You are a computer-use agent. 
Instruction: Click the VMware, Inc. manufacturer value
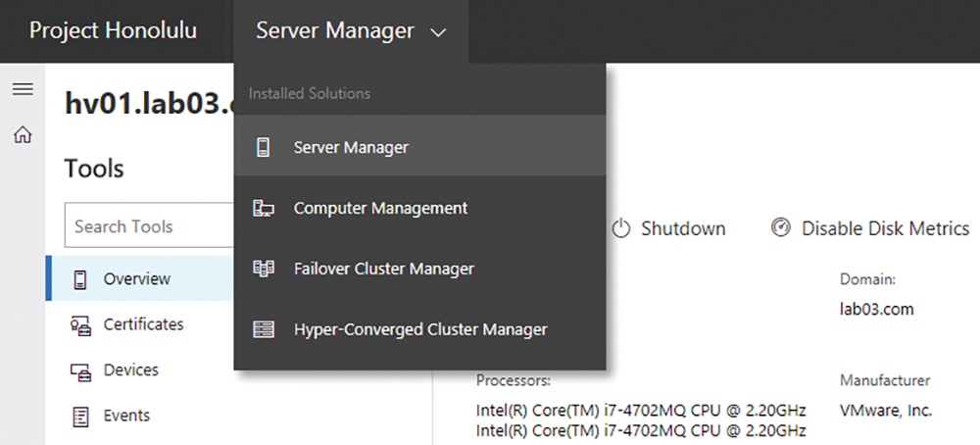[886, 412]
